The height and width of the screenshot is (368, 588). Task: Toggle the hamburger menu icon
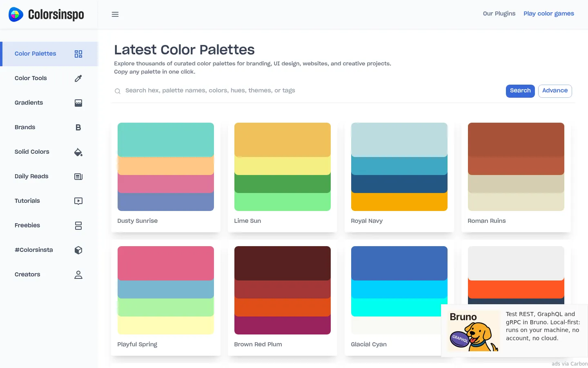point(115,14)
